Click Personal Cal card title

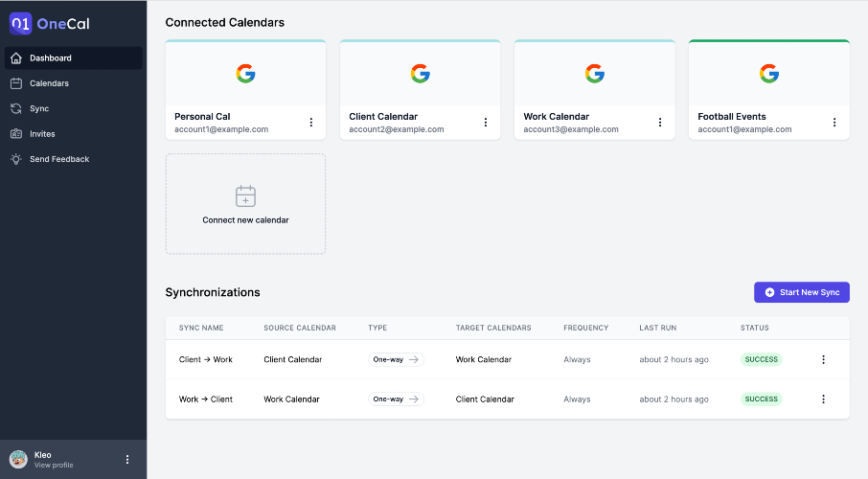coord(202,116)
